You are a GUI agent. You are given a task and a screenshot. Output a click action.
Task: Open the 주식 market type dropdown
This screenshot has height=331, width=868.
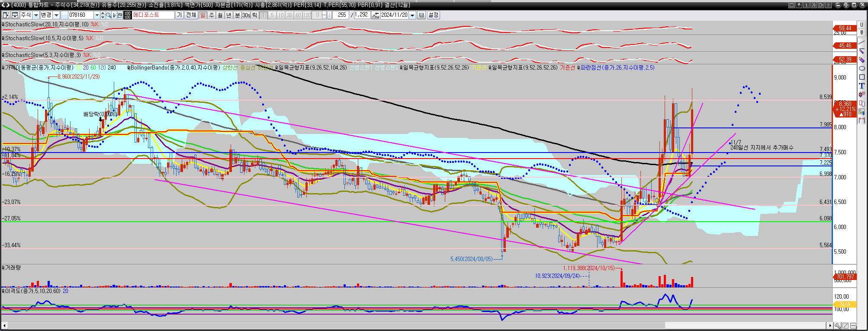tap(36, 15)
